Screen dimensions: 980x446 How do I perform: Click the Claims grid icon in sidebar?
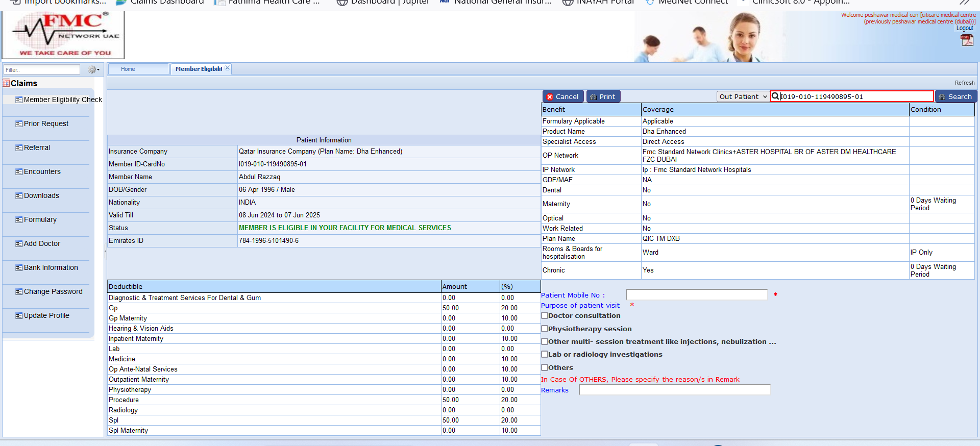click(7, 83)
